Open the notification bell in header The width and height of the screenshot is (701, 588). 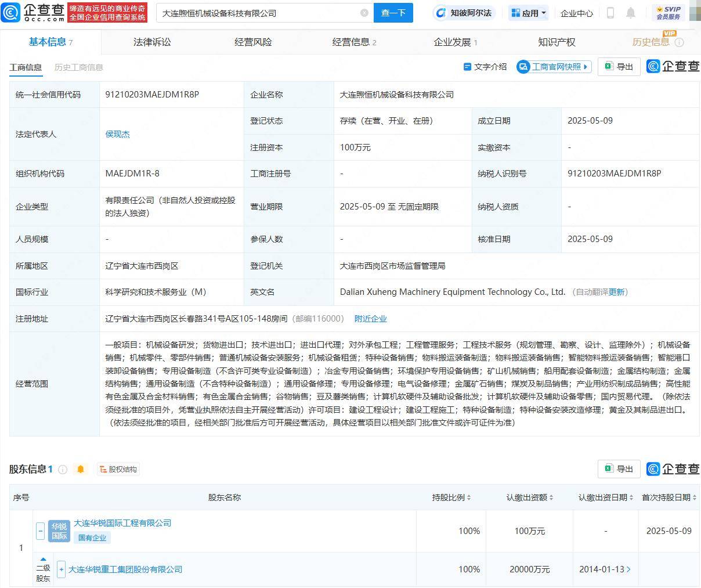(631, 13)
